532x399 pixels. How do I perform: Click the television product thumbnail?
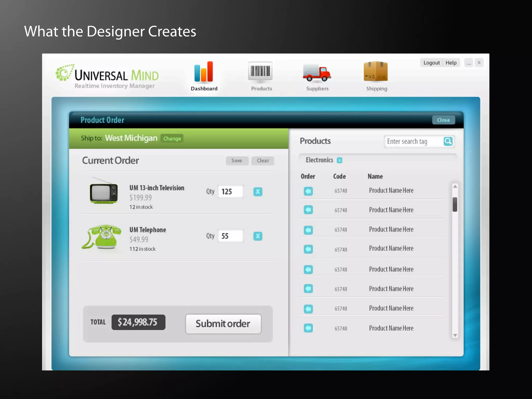pos(103,191)
